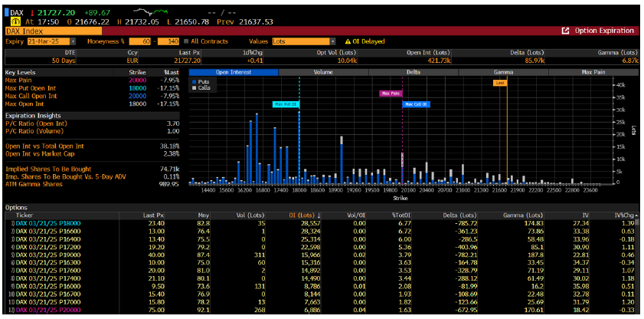
Task: Open the DAX 03/21/25 P16700 option row
Action: coord(320,294)
